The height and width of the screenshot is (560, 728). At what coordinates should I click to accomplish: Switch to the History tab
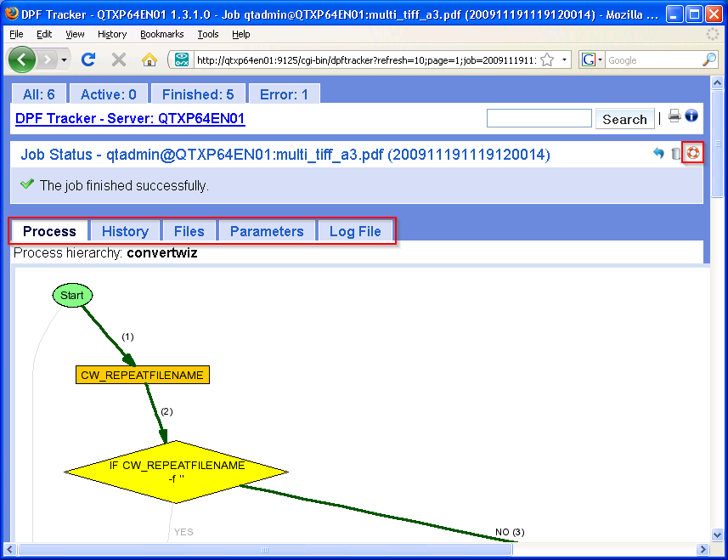125,231
